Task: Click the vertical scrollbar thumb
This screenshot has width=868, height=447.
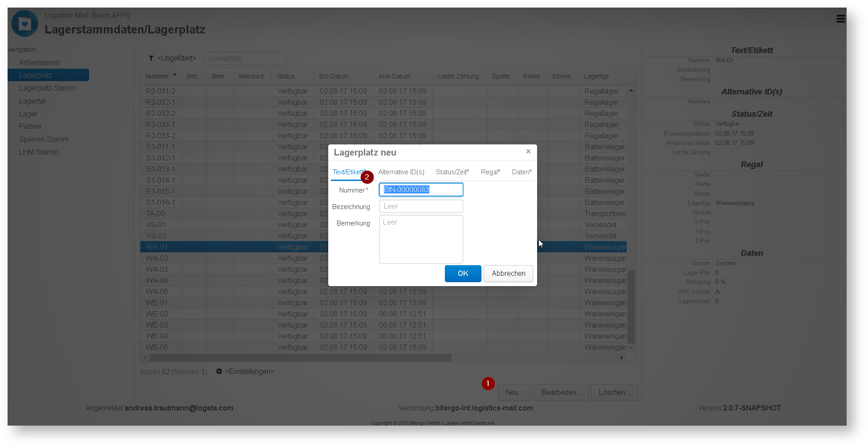Action: coord(631,307)
